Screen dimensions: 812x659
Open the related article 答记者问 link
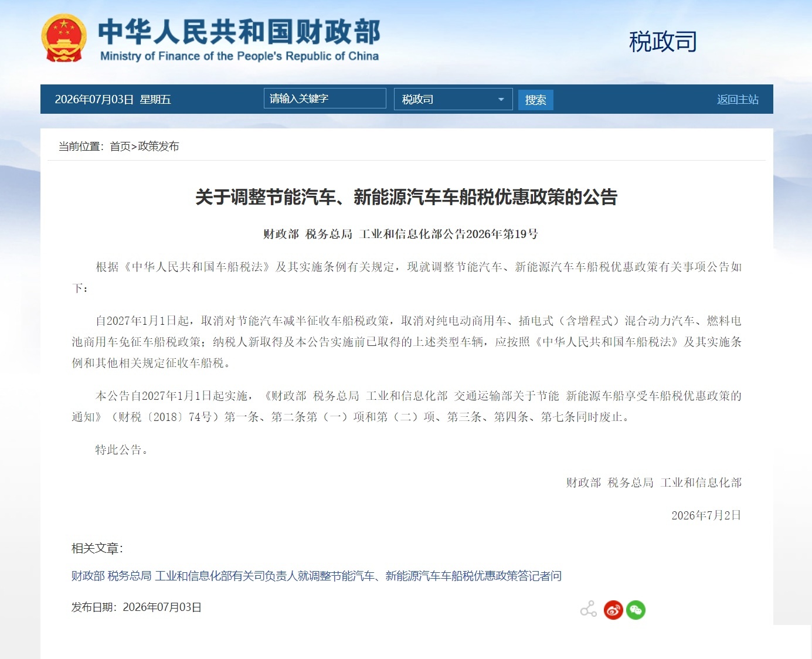coord(317,576)
